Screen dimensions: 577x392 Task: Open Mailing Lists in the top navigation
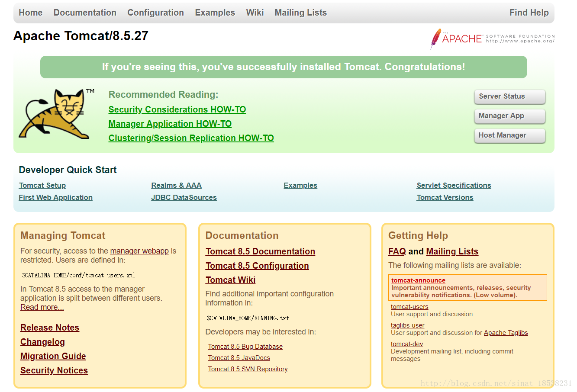(301, 13)
